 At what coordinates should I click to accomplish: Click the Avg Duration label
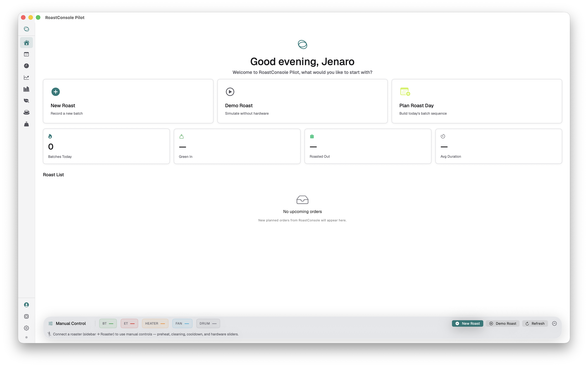(x=451, y=157)
